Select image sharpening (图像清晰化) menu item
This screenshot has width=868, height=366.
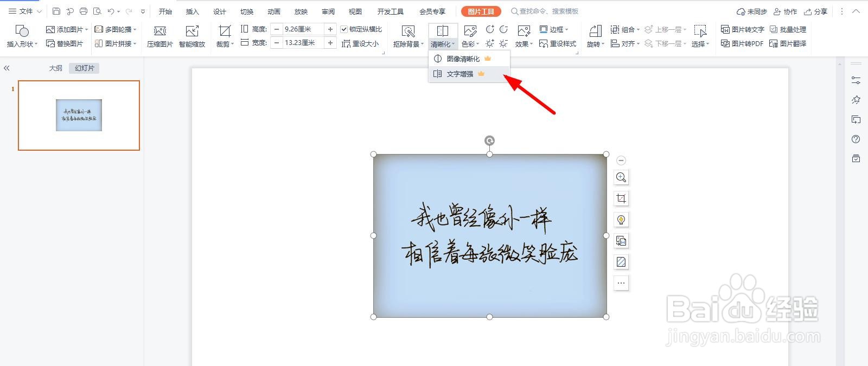click(x=469, y=59)
